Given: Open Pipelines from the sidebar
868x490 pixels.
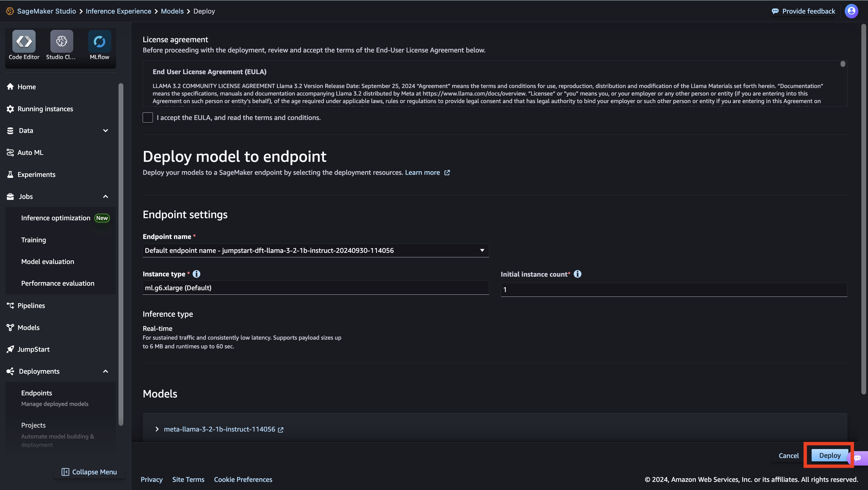Looking at the screenshot, I should (31, 306).
